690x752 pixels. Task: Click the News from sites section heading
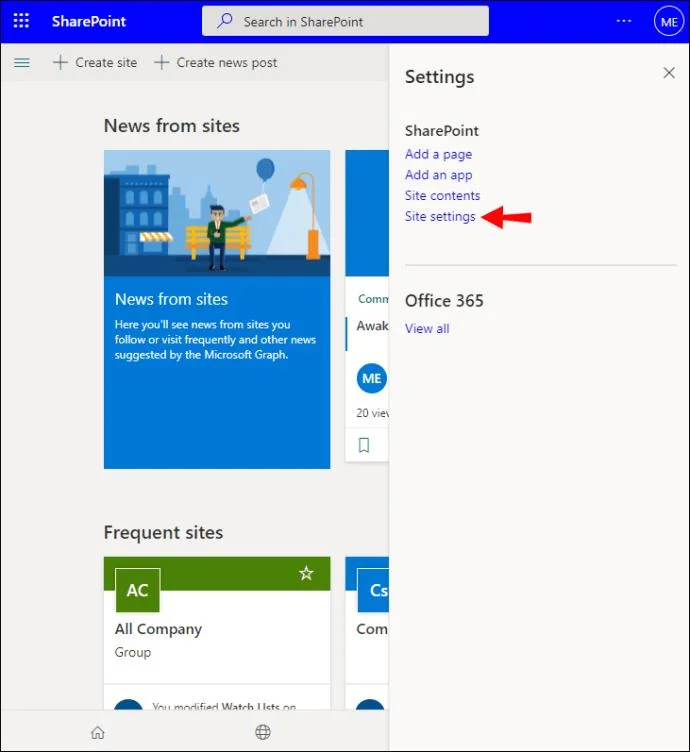tap(172, 126)
